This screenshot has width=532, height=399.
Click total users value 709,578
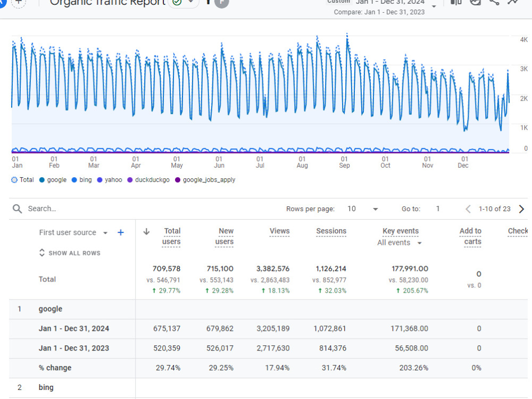tap(166, 269)
